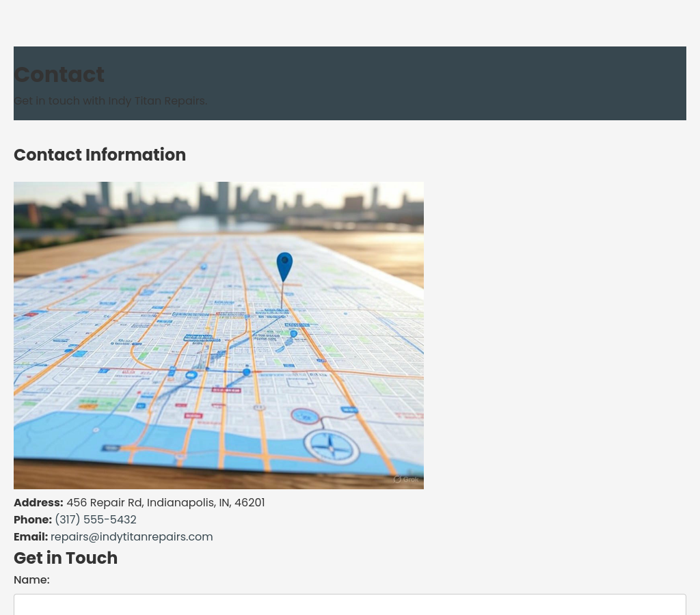Click the "Contact" page heading
This screenshot has height=615, width=700.
click(59, 74)
